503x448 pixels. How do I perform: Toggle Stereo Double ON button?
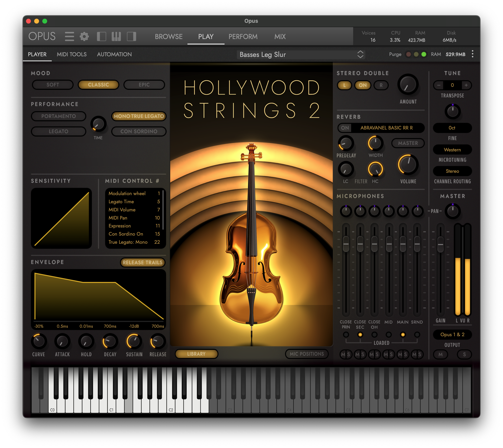point(363,85)
